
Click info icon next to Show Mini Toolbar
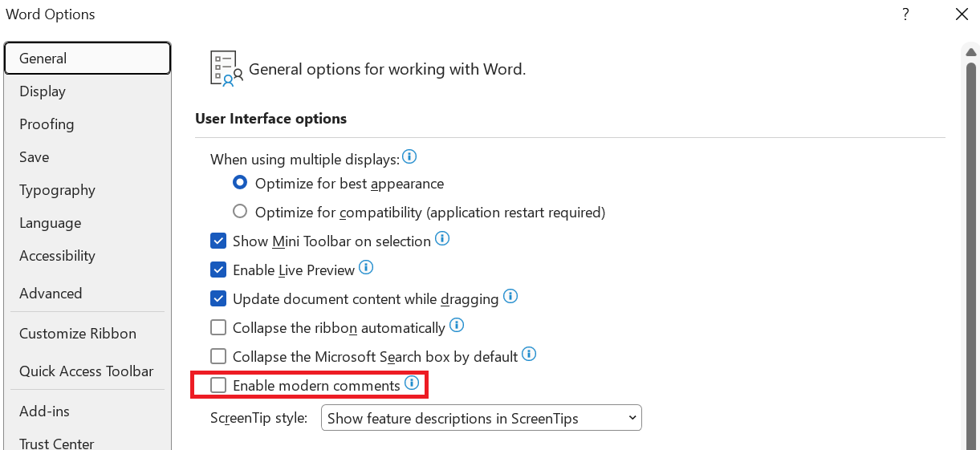[x=442, y=238]
